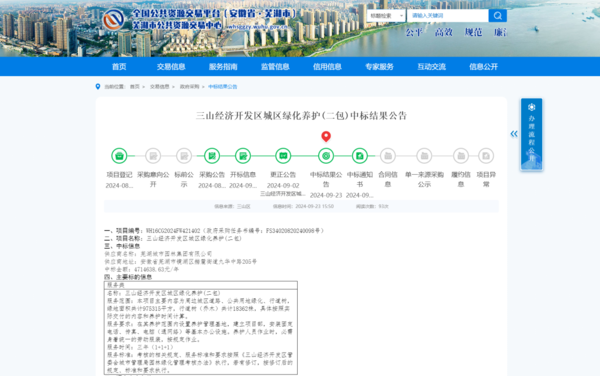The image size is (600, 376).
Task: Go to 首页 in navigation bar
Action: click(119, 67)
